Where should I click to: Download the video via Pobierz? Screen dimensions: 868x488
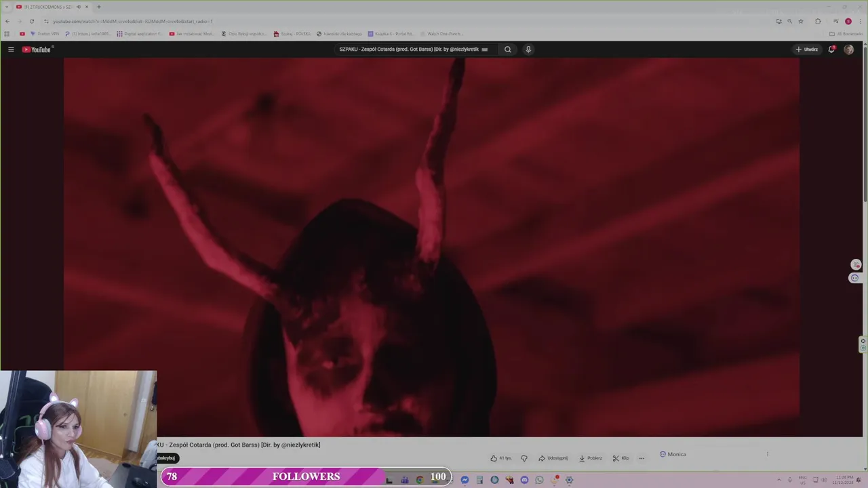(591, 458)
